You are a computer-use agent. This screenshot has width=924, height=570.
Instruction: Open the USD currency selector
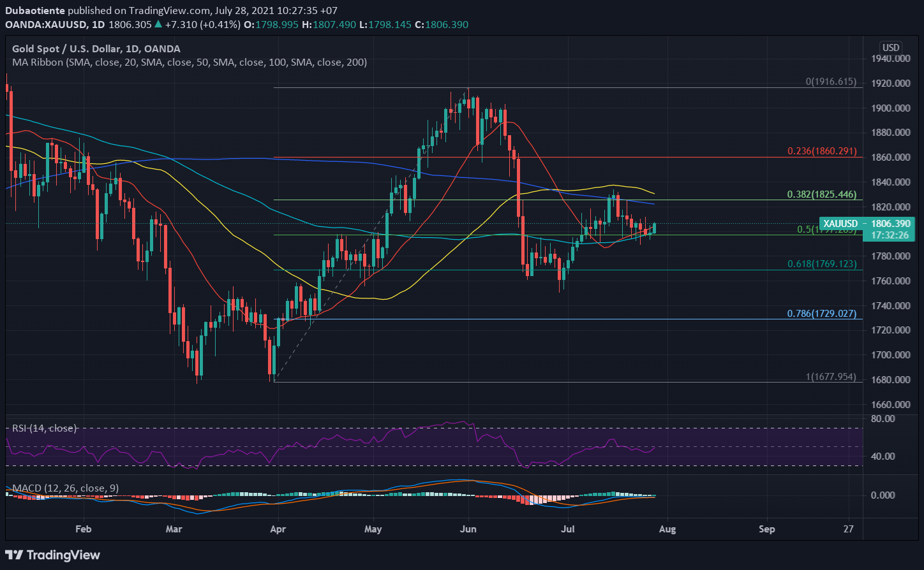(x=890, y=48)
